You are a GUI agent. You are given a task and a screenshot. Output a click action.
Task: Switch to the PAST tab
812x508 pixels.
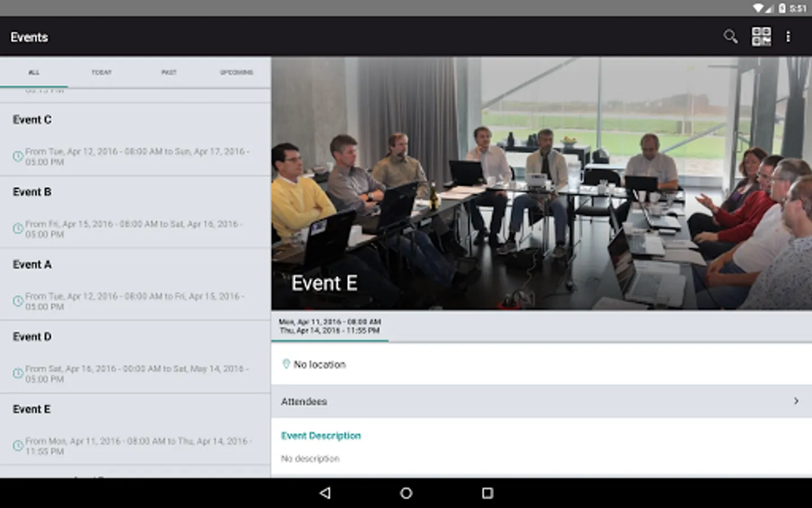click(169, 72)
